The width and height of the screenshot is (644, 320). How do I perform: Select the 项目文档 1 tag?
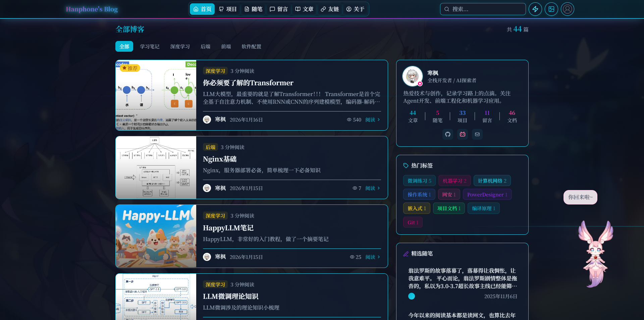coord(449,208)
